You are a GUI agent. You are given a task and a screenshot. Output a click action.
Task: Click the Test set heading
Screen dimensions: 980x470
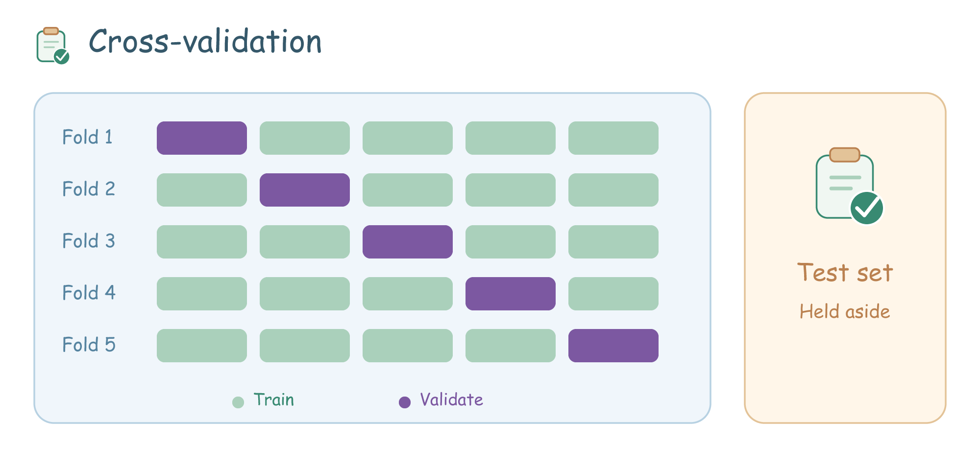click(x=845, y=273)
